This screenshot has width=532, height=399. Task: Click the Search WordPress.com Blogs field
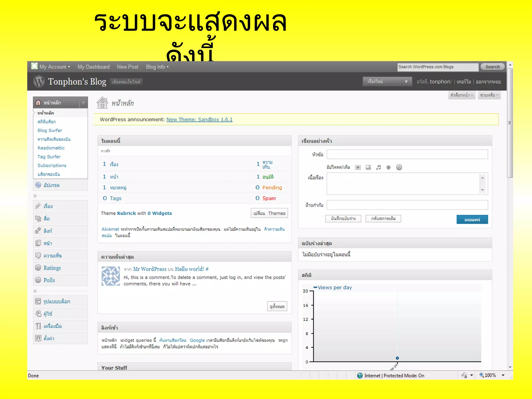click(438, 67)
